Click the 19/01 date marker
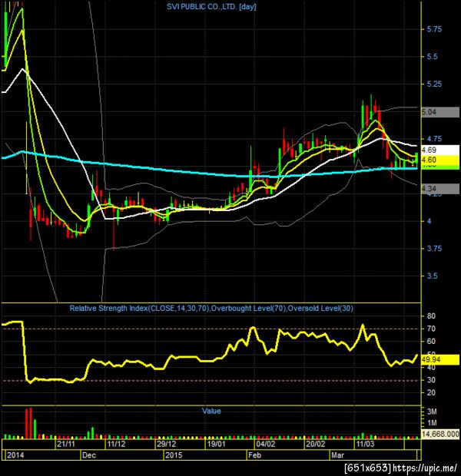 click(x=216, y=444)
